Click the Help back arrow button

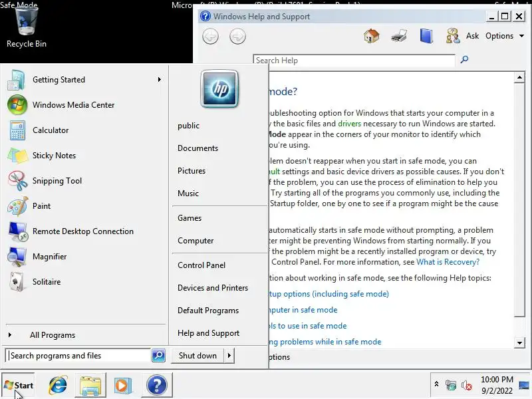[x=210, y=37]
